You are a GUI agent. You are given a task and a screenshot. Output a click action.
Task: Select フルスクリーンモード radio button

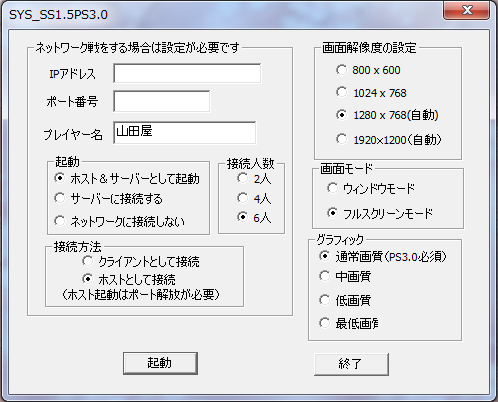380,213
